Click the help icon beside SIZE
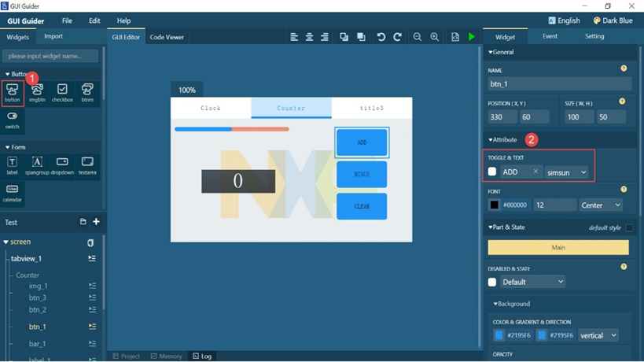 622,101
